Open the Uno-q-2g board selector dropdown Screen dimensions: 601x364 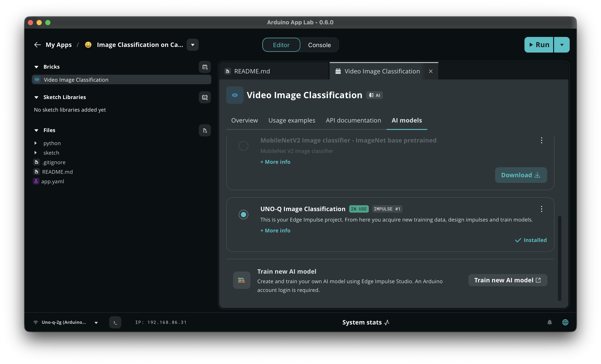click(x=96, y=323)
